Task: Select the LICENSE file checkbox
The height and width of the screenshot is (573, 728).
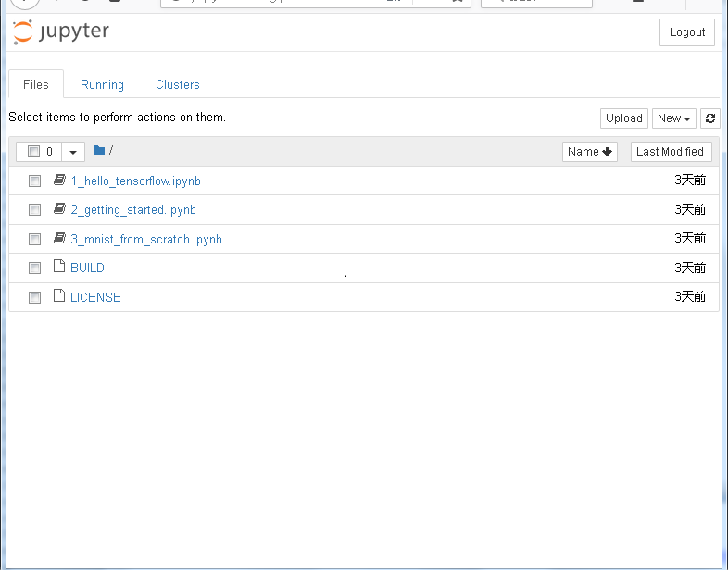Action: click(x=34, y=297)
